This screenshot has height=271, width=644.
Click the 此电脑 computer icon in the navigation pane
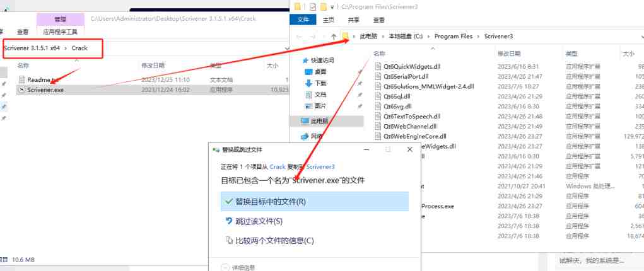tap(305, 121)
